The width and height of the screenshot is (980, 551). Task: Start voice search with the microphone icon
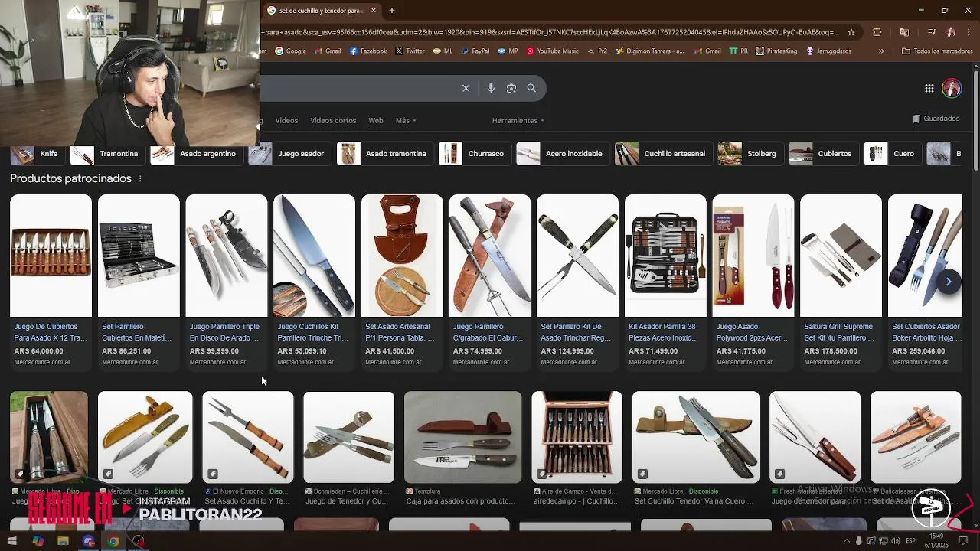(x=491, y=88)
